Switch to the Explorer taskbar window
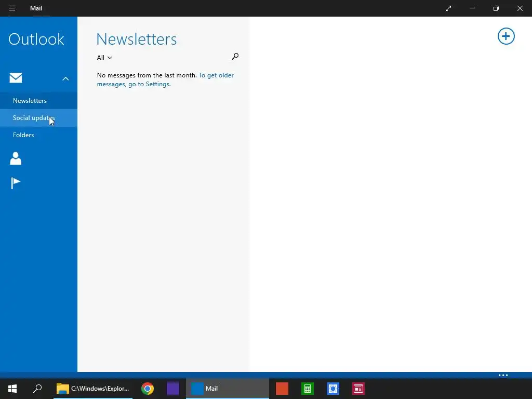The image size is (532, 399). tap(93, 389)
